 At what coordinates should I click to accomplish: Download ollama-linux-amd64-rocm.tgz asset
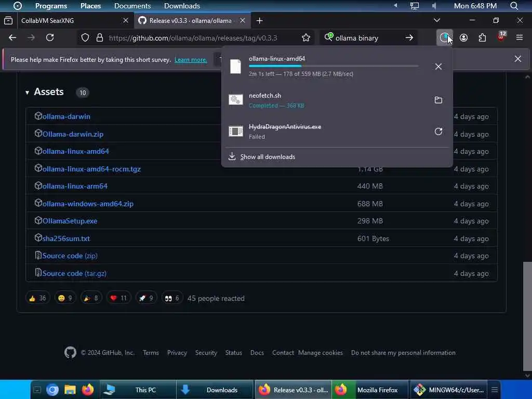coord(91,169)
